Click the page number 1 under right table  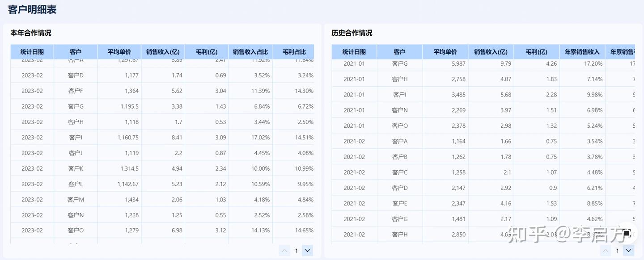(617, 251)
